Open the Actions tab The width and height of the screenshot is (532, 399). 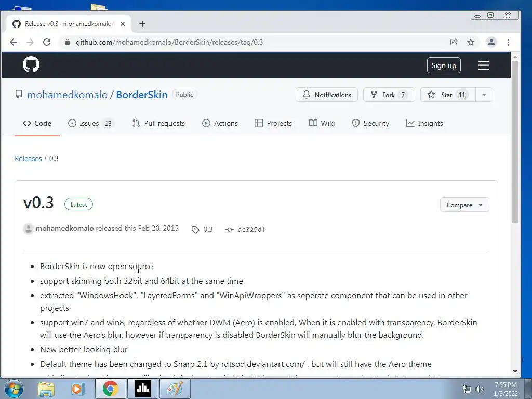click(x=220, y=123)
